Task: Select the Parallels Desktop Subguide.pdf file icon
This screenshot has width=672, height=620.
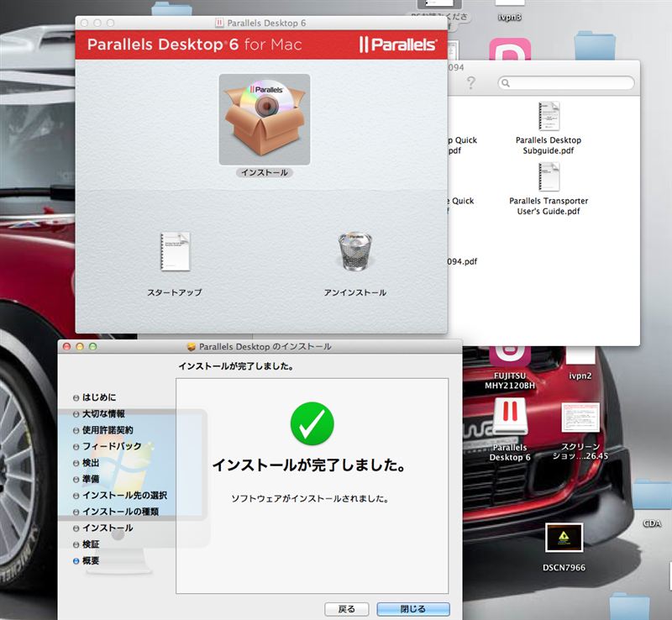Action: click(x=549, y=116)
